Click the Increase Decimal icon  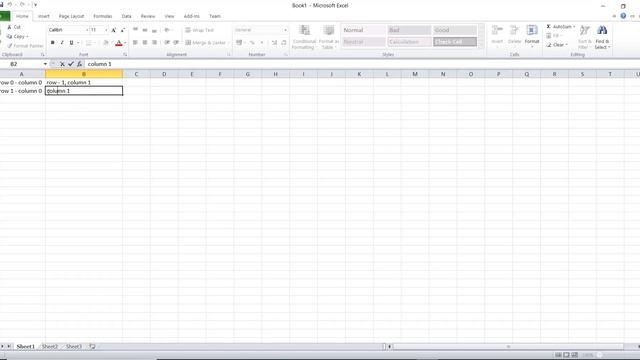[x=274, y=42]
